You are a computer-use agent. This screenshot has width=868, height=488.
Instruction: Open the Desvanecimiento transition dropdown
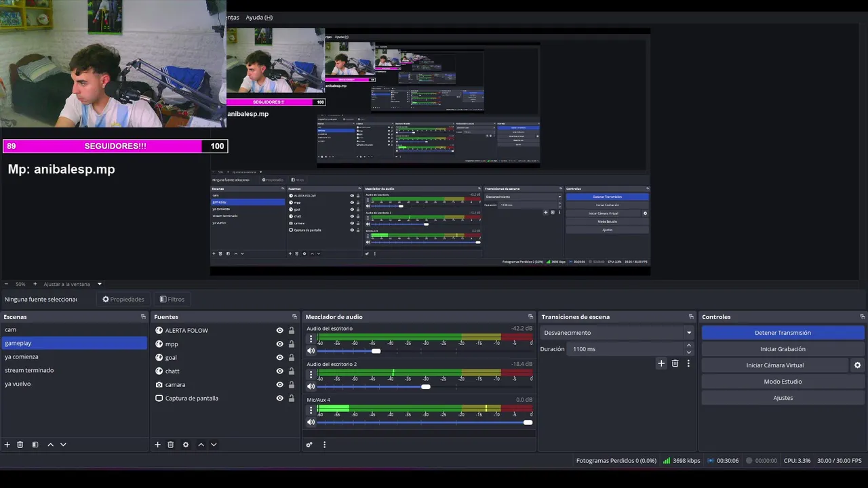[x=616, y=333]
